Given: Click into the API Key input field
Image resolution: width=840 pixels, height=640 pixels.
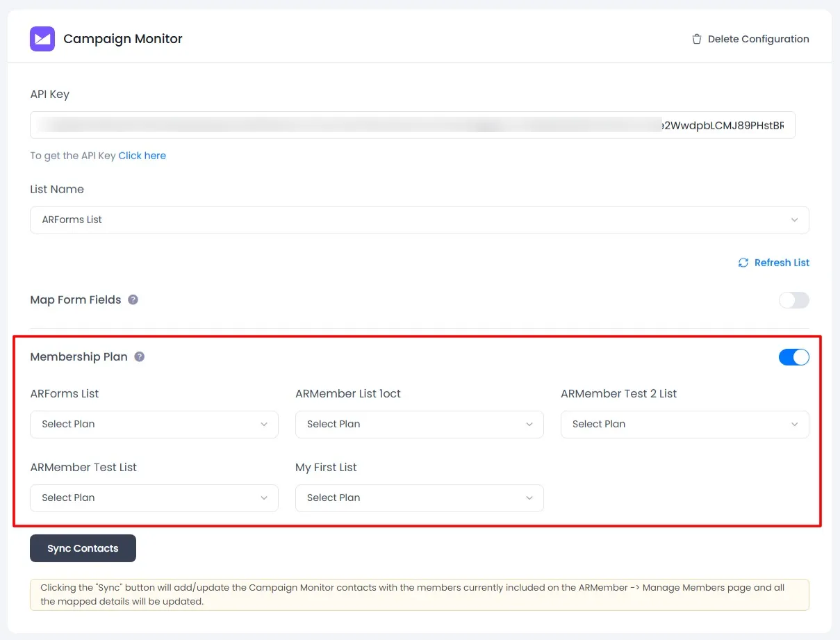Looking at the screenshot, I should click(412, 126).
